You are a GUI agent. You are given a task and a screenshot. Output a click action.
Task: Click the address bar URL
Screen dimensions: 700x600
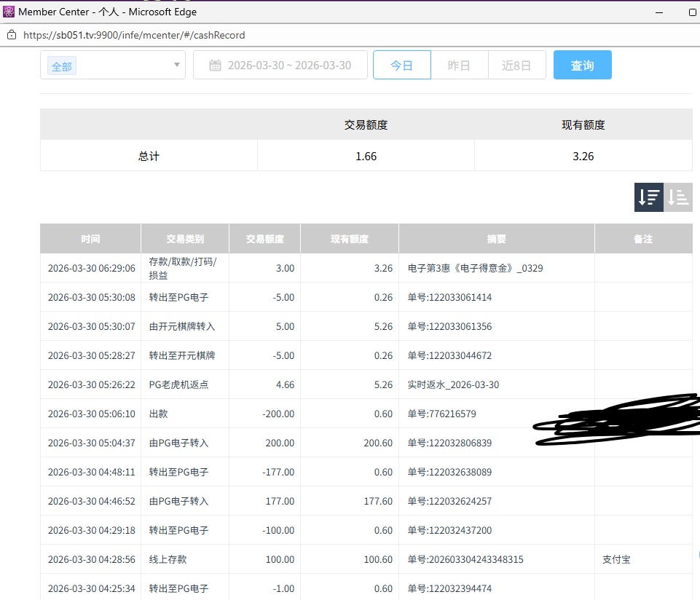click(x=134, y=35)
